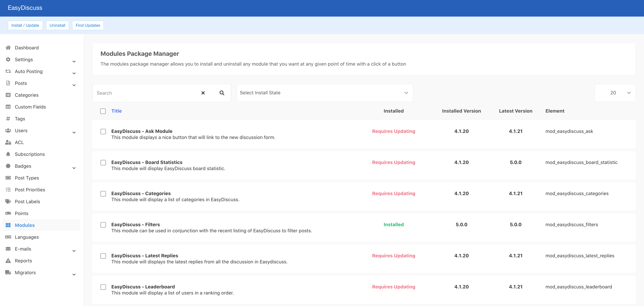Focus the Search input field
Screen dimensions: 644x306
146,93
